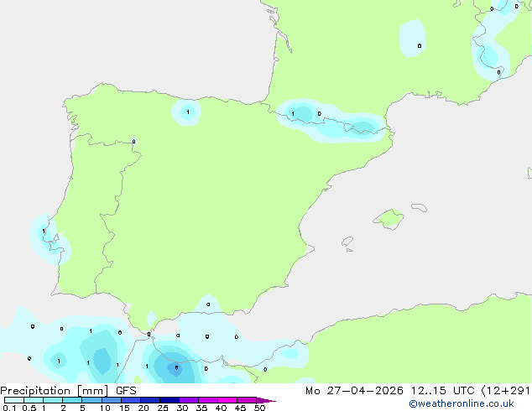532x411 pixels.
Task: Click the 2 mm legend color swatch
Action: (x=72, y=400)
